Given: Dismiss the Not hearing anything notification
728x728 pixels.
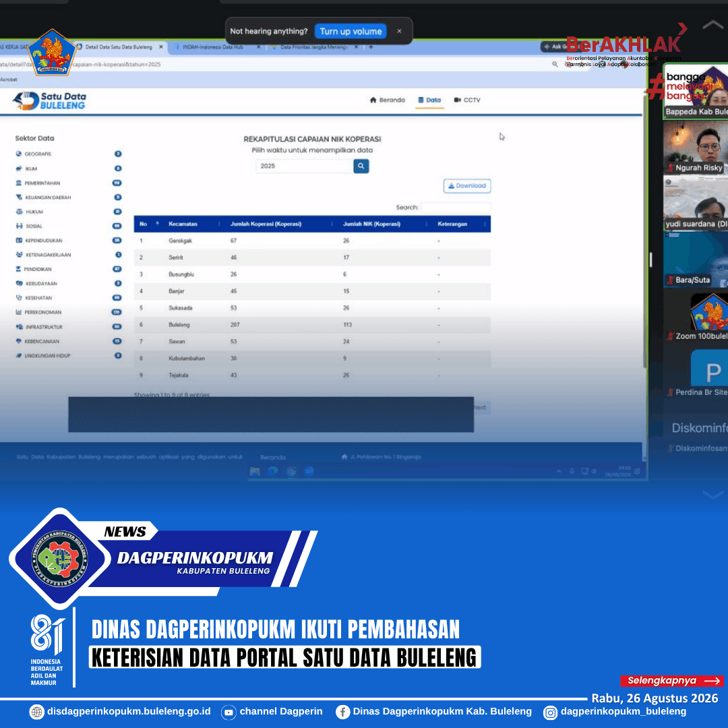Looking at the screenshot, I should (x=399, y=31).
